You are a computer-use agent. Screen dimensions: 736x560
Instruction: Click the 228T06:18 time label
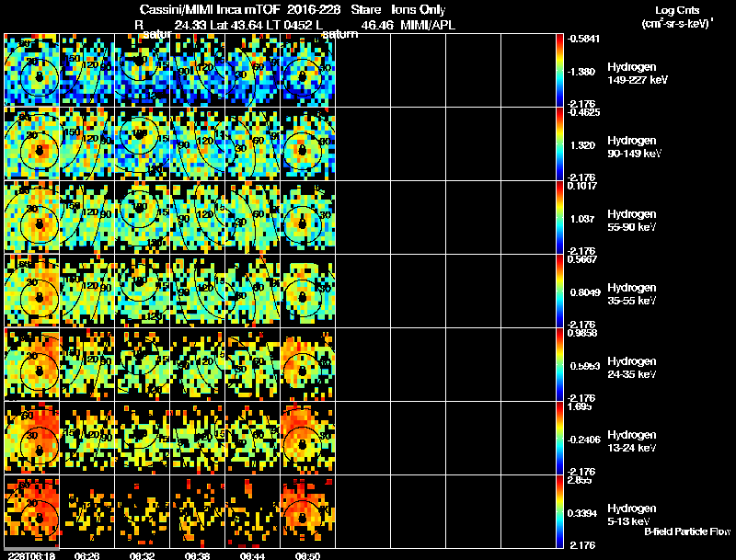pyautogui.click(x=31, y=556)
